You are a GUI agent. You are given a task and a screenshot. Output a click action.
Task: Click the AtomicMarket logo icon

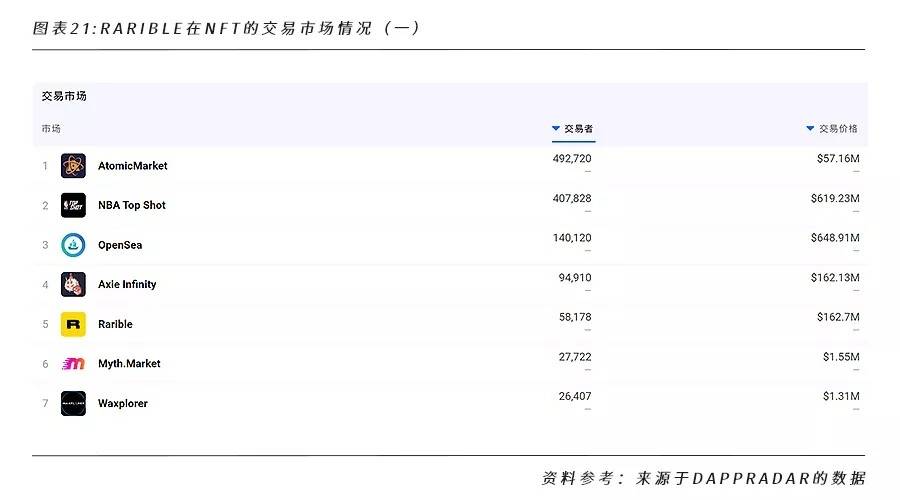click(x=73, y=166)
